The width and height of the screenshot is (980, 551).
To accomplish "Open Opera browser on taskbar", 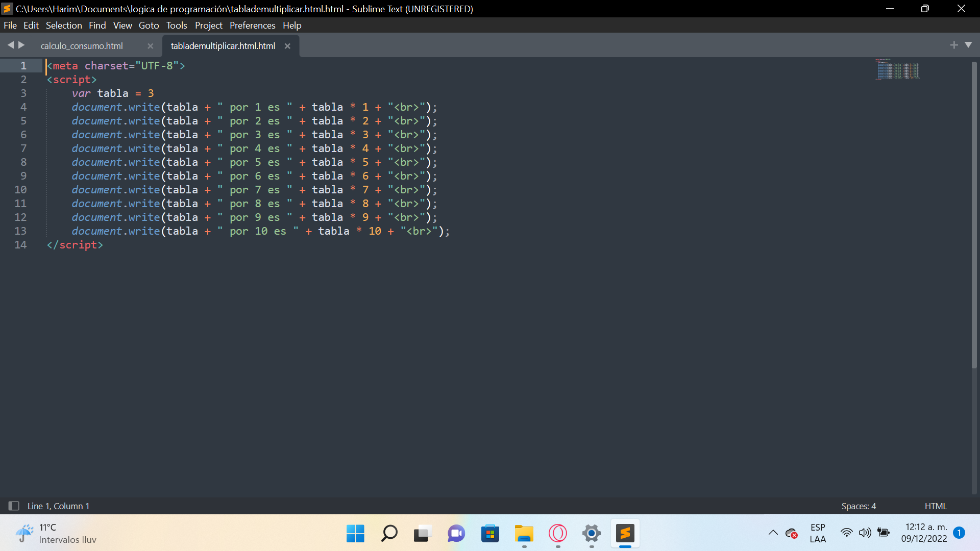I will point(558,534).
